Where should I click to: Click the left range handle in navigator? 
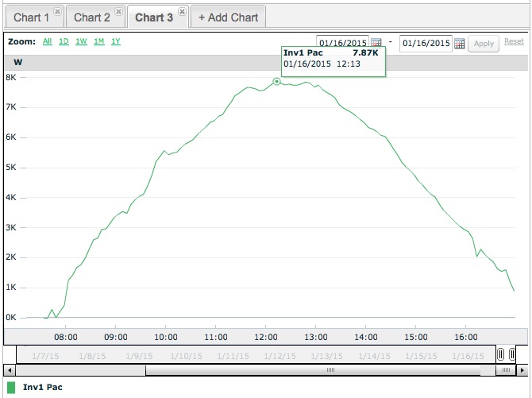[501, 354]
